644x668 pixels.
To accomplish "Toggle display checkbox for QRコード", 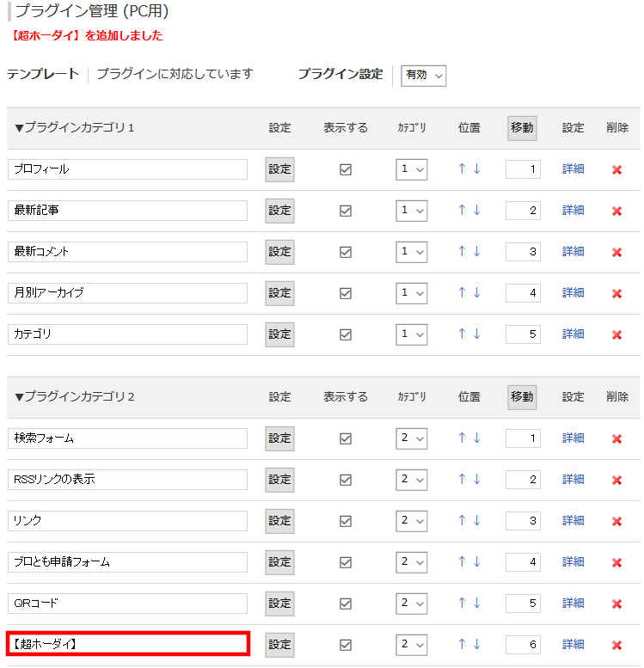I will point(346,604).
